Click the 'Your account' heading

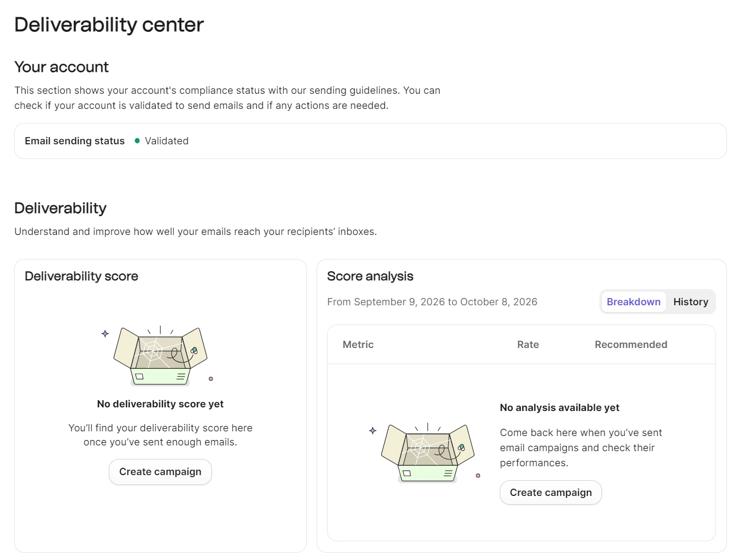click(x=61, y=67)
